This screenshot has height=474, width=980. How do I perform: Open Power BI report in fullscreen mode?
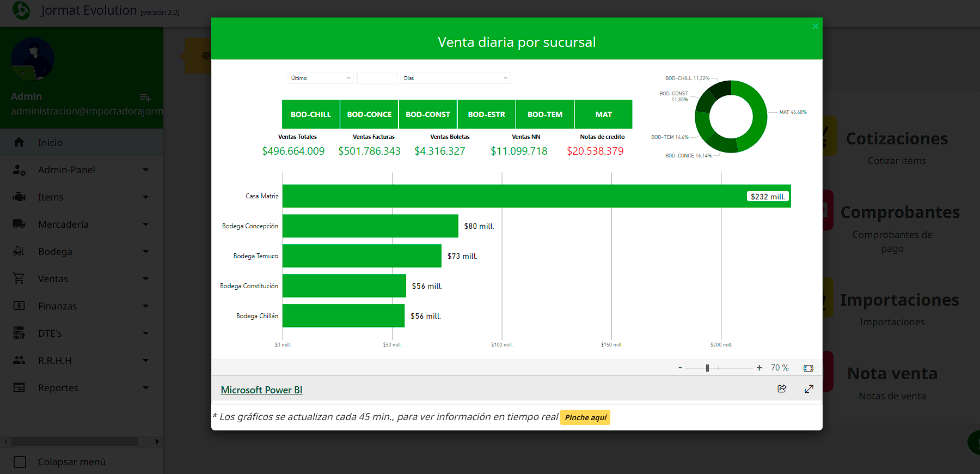809,388
